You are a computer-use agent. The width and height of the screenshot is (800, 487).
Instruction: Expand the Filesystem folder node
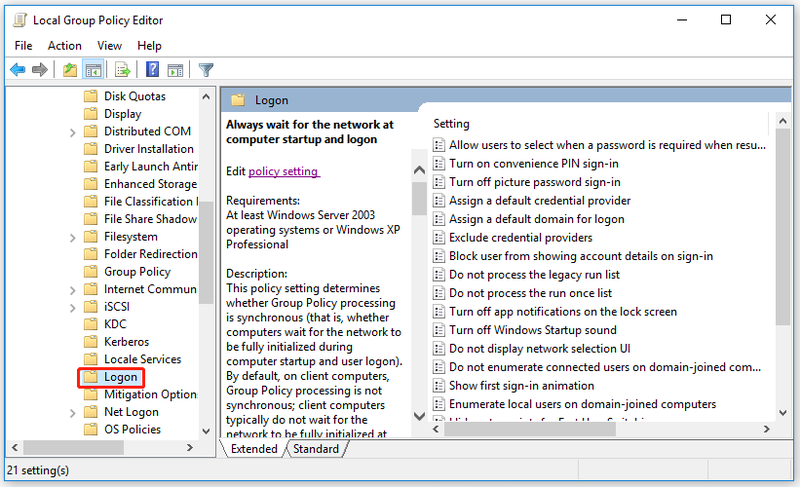(x=72, y=238)
